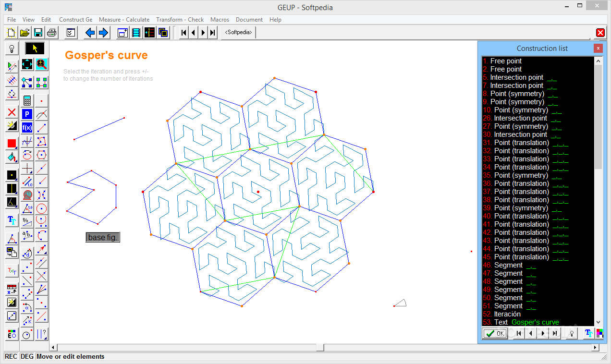Select the segment drawing tool
The width and height of the screenshot is (611, 364).
tap(42, 128)
